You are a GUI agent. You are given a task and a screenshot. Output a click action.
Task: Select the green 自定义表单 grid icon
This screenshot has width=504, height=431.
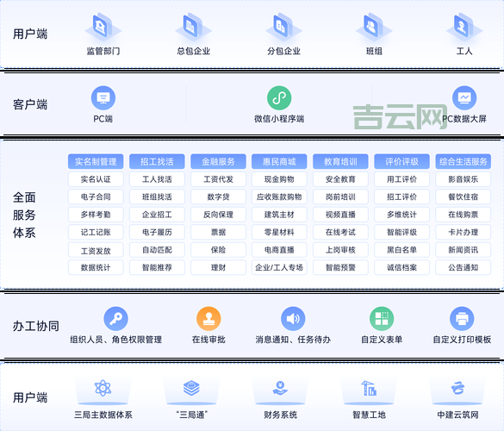tap(382, 319)
